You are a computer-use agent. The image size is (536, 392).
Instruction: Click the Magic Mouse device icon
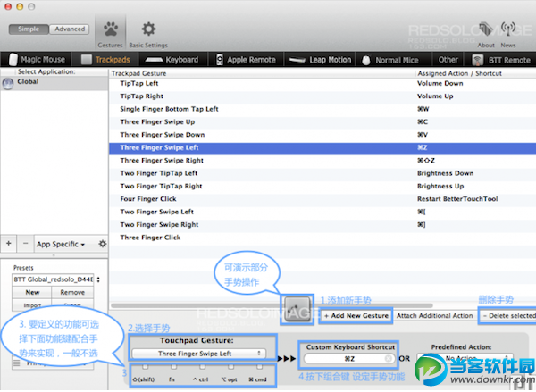coord(13,60)
